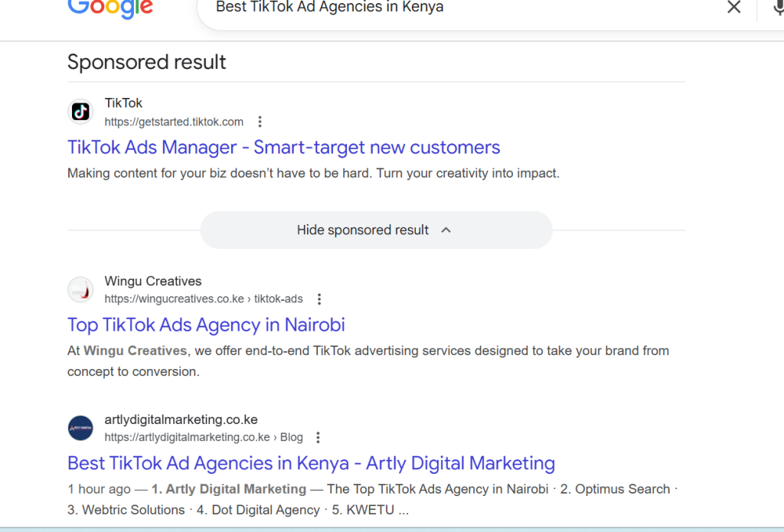
Task: Click the wingucreatives.co.ke tiktok-ads URL
Action: click(204, 299)
